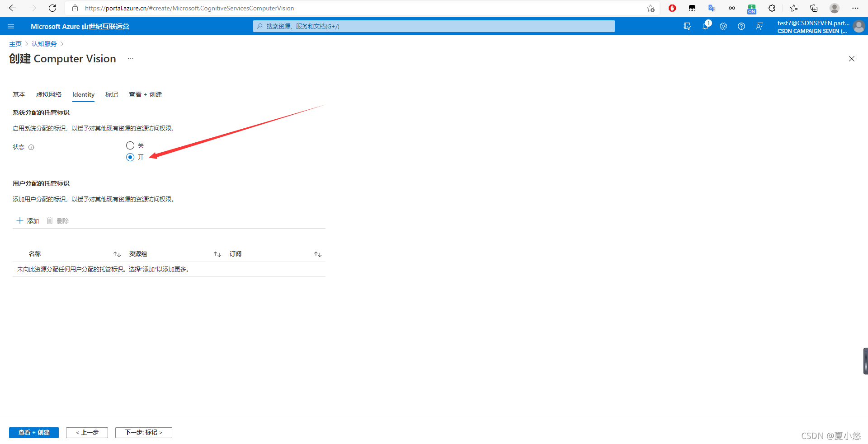Viewport: 868px width, 444px height.
Task: Open the green ON extension icon
Action: [752, 9]
